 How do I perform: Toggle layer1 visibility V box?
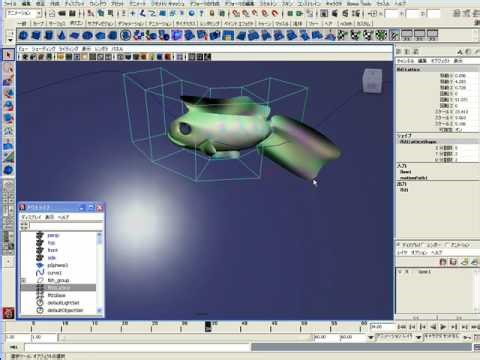click(401, 272)
